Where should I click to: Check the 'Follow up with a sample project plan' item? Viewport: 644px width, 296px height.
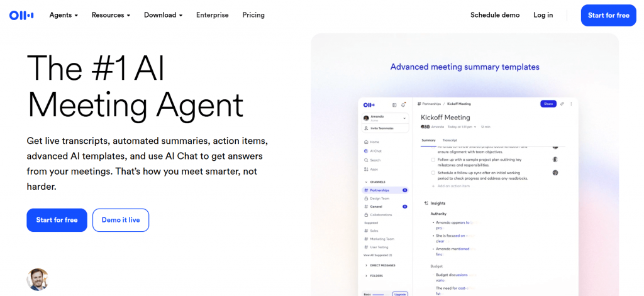pos(433,160)
